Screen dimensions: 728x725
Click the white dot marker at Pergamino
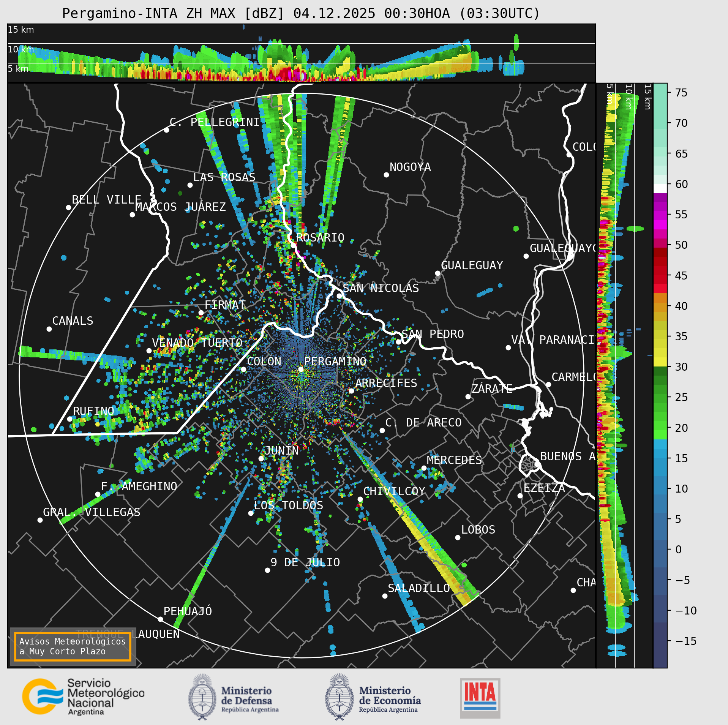[x=301, y=369]
